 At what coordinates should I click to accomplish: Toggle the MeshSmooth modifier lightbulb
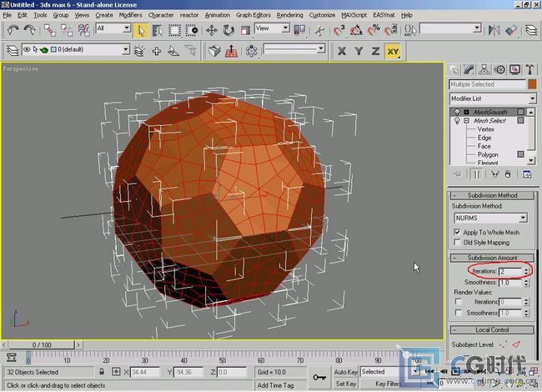tap(457, 112)
